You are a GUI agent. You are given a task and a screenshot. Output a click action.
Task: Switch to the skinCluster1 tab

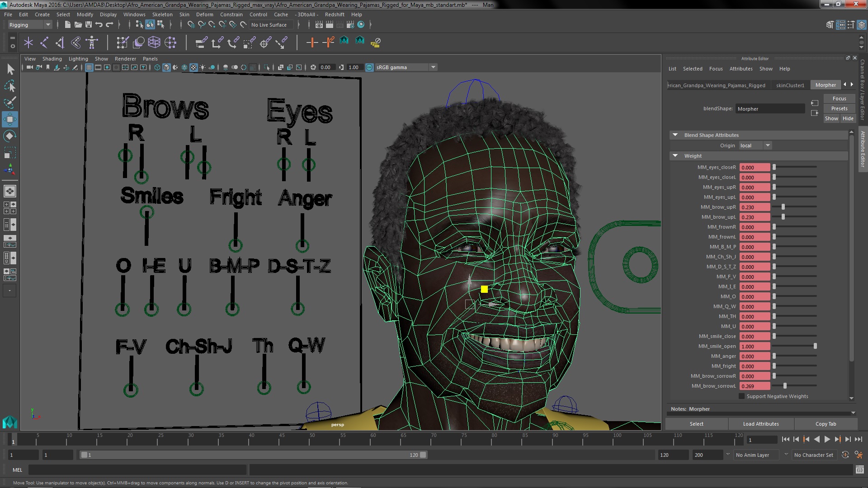pyautogui.click(x=790, y=85)
